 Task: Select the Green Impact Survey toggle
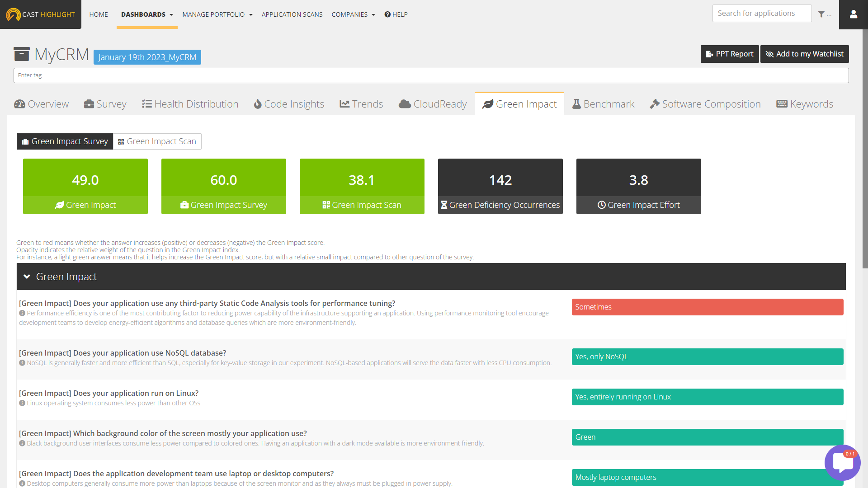pos(65,141)
